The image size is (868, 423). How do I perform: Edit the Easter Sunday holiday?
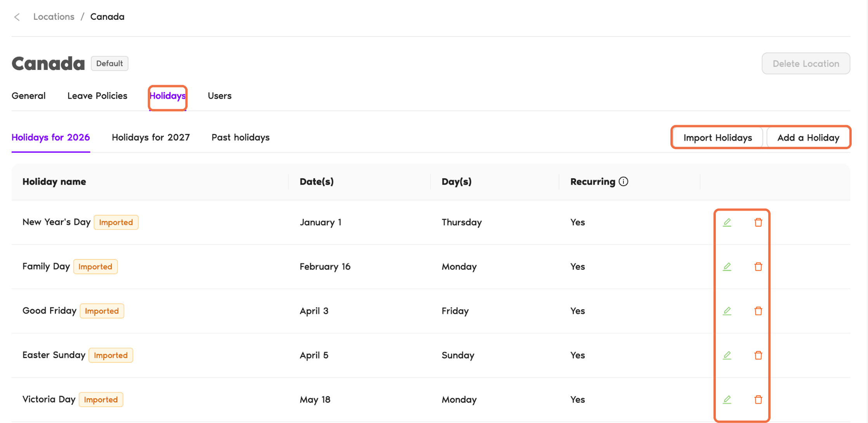(727, 355)
